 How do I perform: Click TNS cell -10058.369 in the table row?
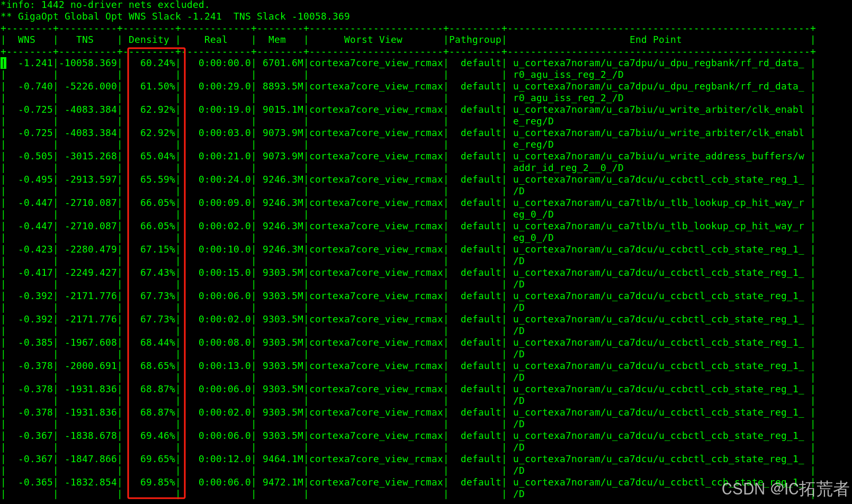(x=88, y=63)
